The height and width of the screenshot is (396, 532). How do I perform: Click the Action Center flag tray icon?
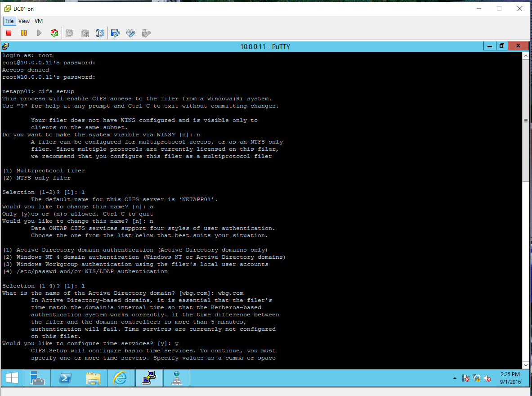465,378
